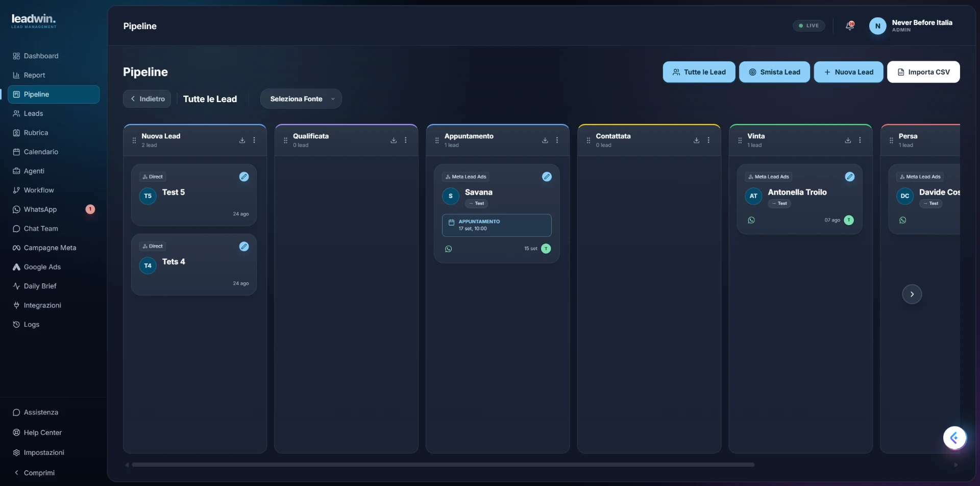Viewport: 980px width, 486px height.
Task: Click the Smista Lead button
Action: coord(774,72)
